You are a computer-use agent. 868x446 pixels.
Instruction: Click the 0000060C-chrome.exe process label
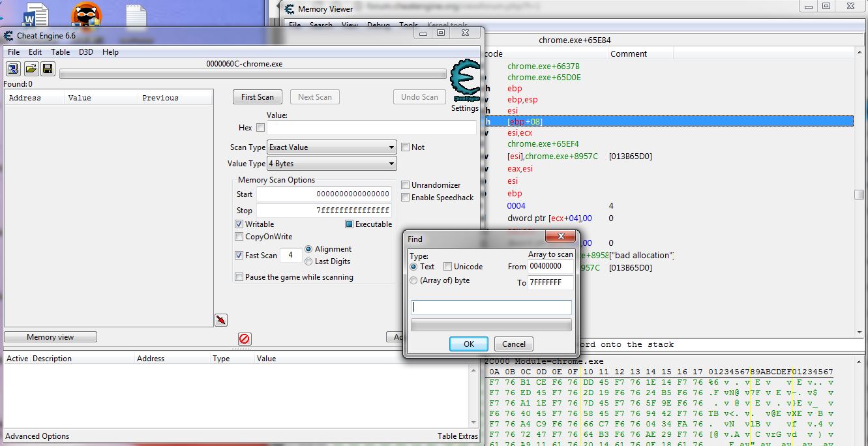[x=244, y=64]
